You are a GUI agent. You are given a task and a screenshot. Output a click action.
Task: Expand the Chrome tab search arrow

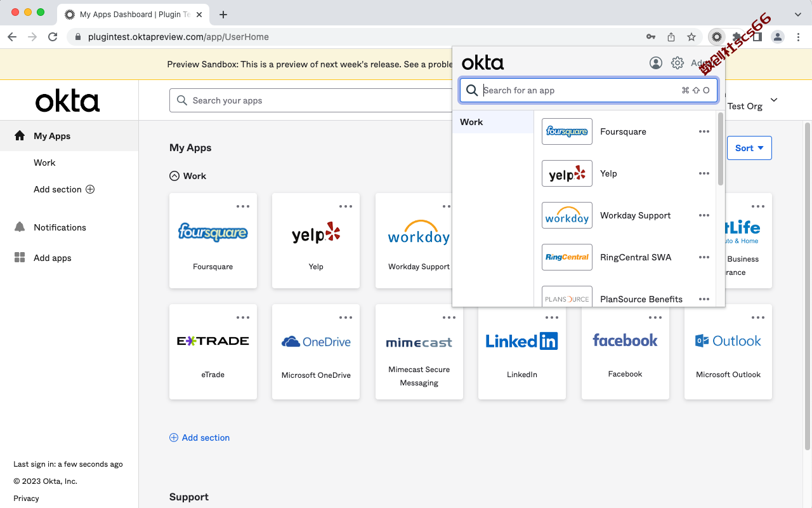coord(798,14)
